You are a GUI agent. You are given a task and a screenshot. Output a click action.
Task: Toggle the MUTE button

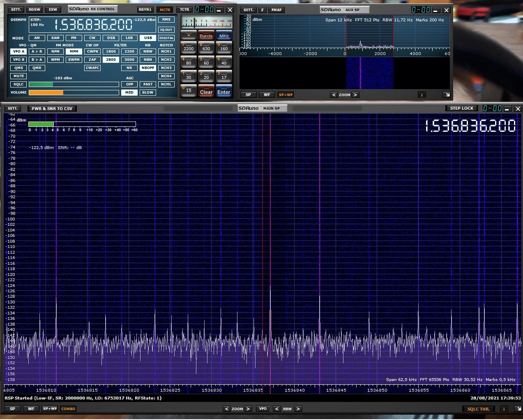(x=18, y=76)
